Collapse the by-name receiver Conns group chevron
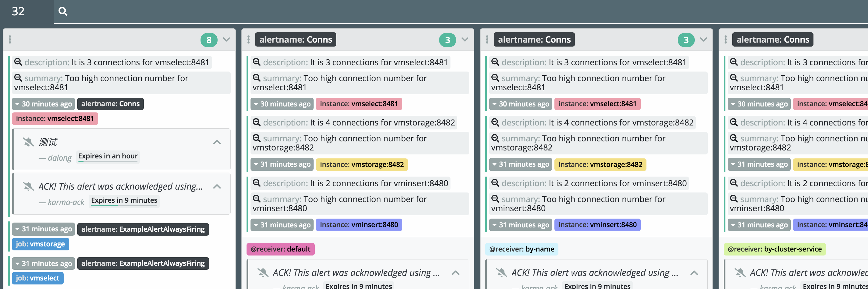 click(x=704, y=40)
